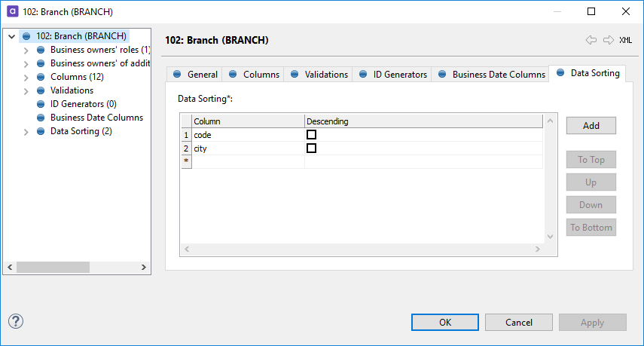
Task: Click the tree panel horizontal scrollbar
Action: [x=53, y=267]
